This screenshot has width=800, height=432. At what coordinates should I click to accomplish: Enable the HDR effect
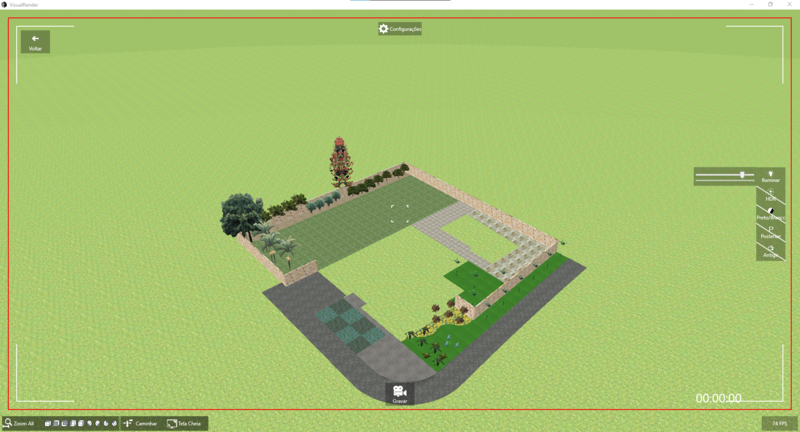pyautogui.click(x=770, y=194)
